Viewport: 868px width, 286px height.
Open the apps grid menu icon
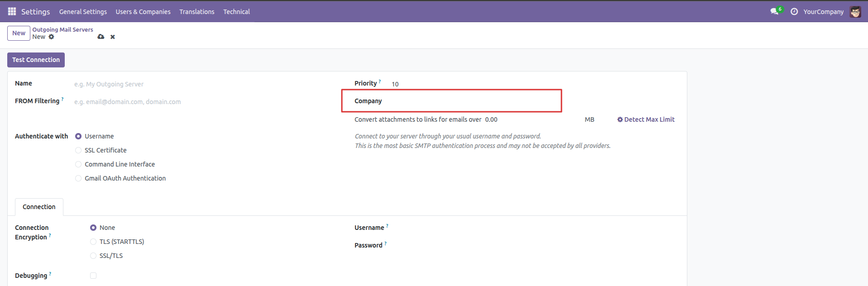12,11
